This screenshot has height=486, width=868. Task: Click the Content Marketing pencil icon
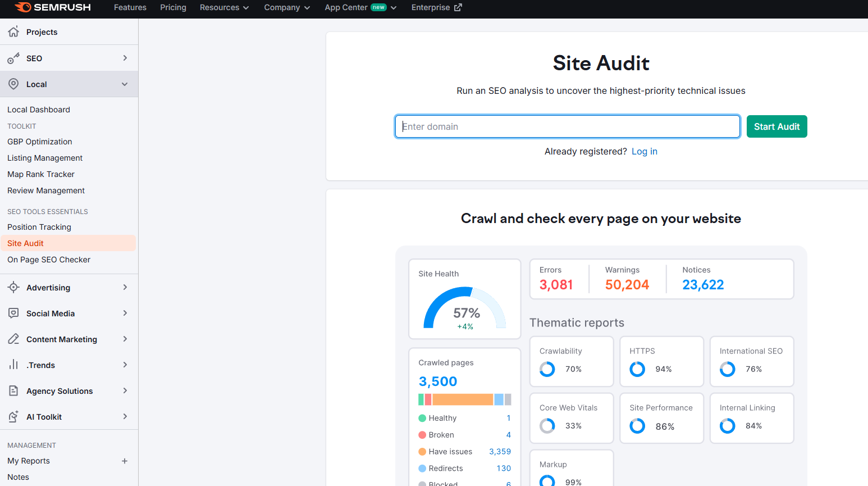13,339
